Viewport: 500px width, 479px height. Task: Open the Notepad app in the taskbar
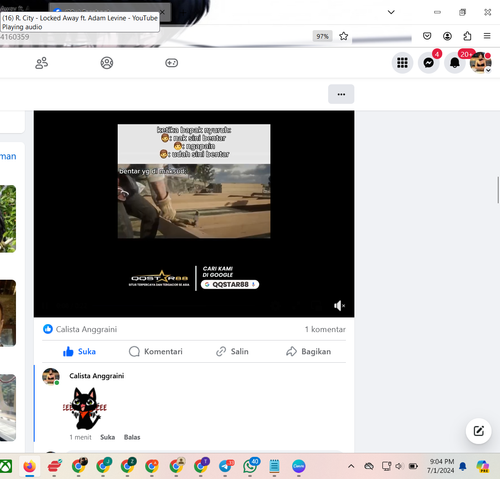coord(274,466)
